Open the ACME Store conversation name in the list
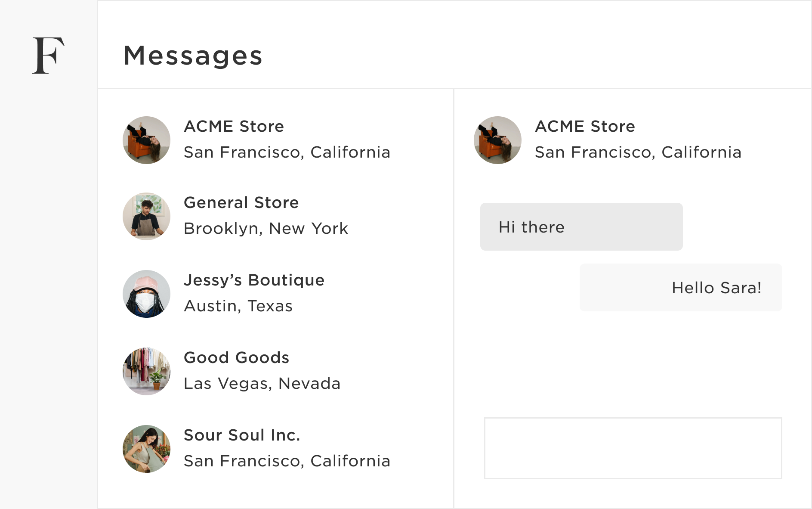This screenshot has width=812, height=509. (x=234, y=127)
